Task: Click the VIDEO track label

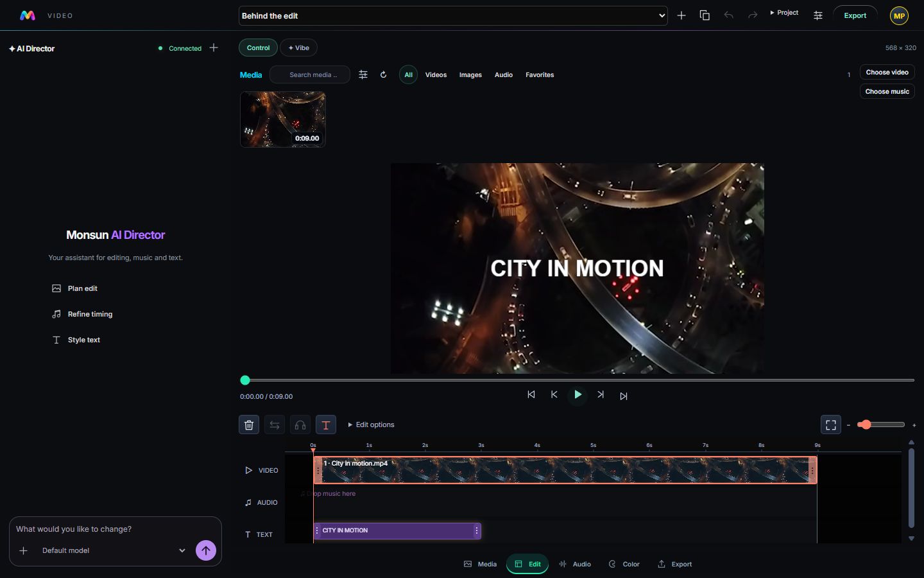Action: pos(262,470)
